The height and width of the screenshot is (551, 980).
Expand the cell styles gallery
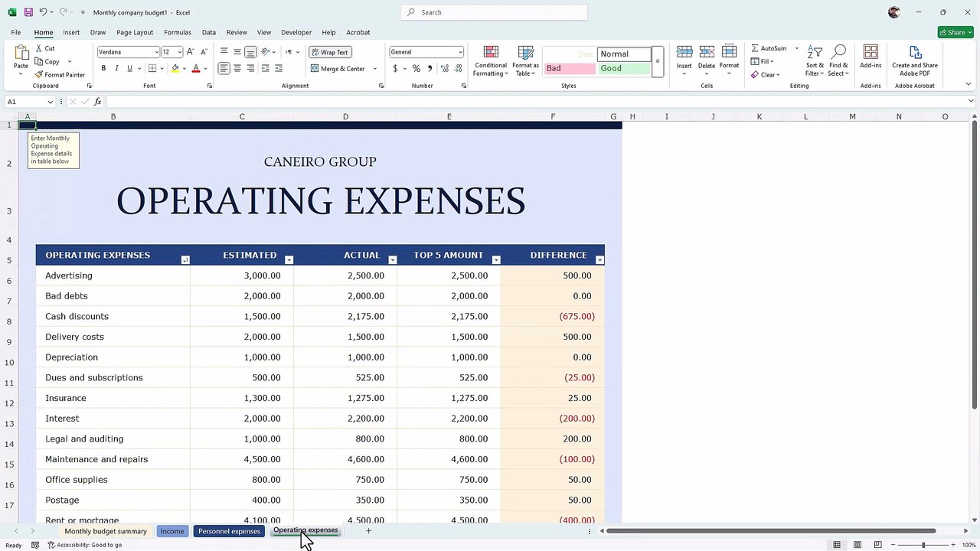(x=657, y=61)
